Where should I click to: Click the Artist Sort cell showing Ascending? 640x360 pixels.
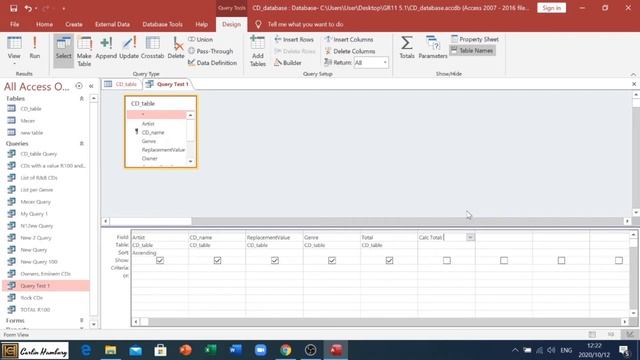tap(160, 253)
